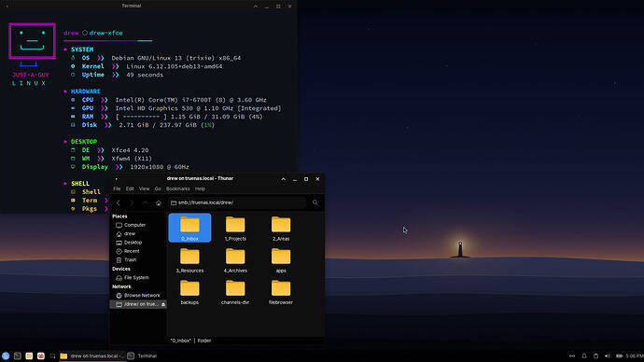Shade the Thunar window with up-arrow button
Screen dimensions: 644x362
pos(284,179)
